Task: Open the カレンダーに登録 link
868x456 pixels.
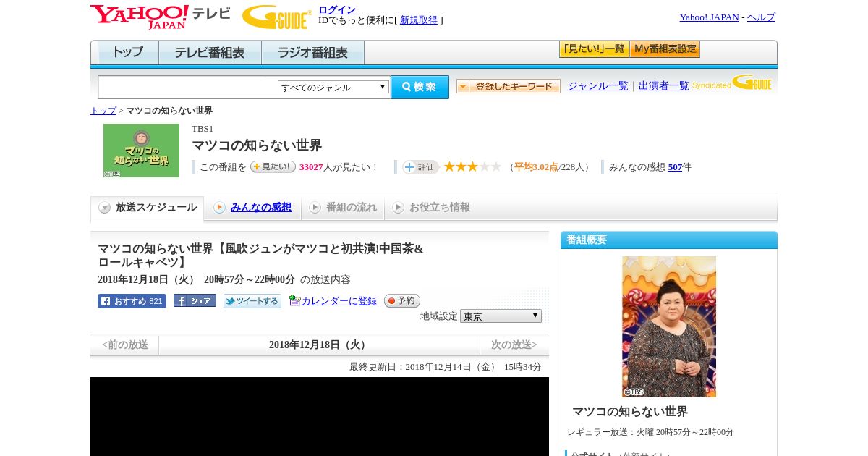Action: point(339,301)
